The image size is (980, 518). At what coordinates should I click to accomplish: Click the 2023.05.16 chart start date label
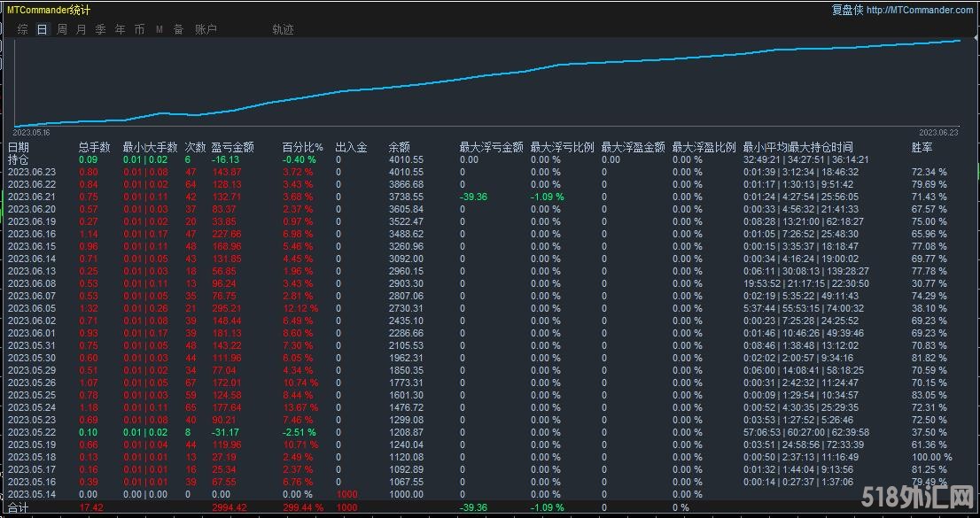31,132
